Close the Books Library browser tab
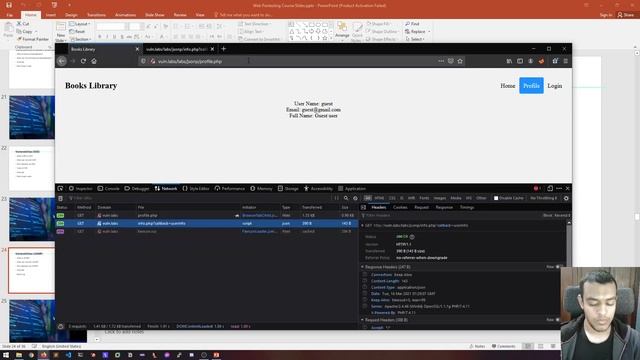This screenshot has width=640, height=360. click(137, 49)
